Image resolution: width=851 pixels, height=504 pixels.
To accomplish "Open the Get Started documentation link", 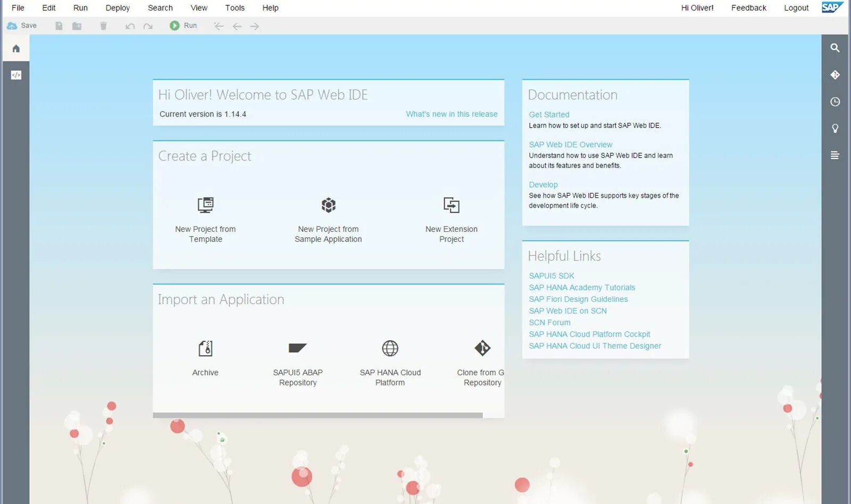I will point(549,114).
